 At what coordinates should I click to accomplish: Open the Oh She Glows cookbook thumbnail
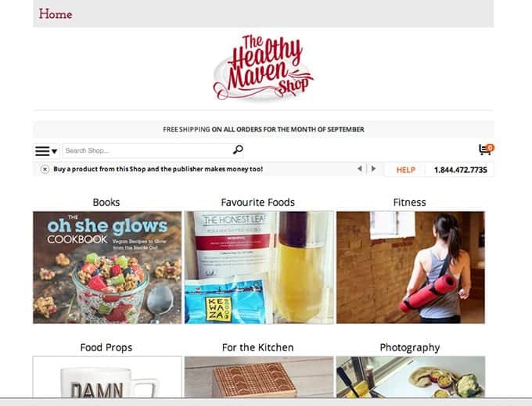[107, 268]
